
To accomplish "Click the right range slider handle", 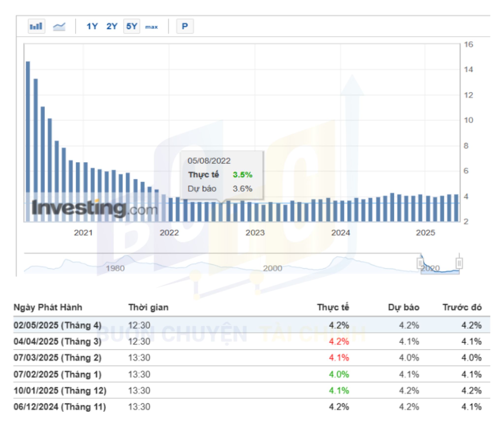I will pyautogui.click(x=459, y=263).
